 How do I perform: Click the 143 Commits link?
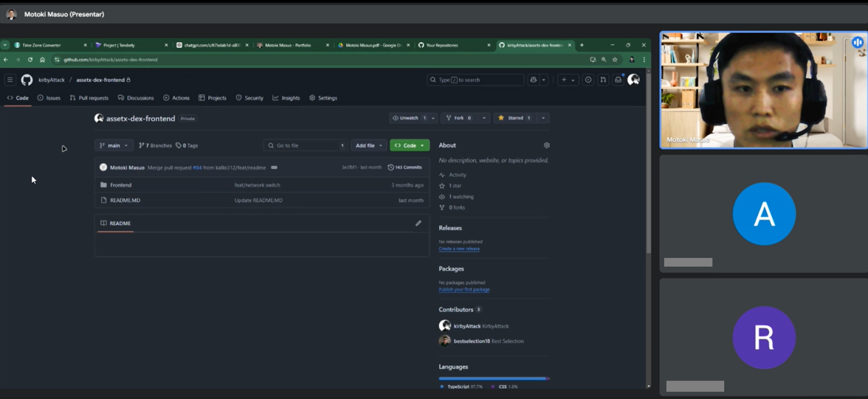coord(405,168)
